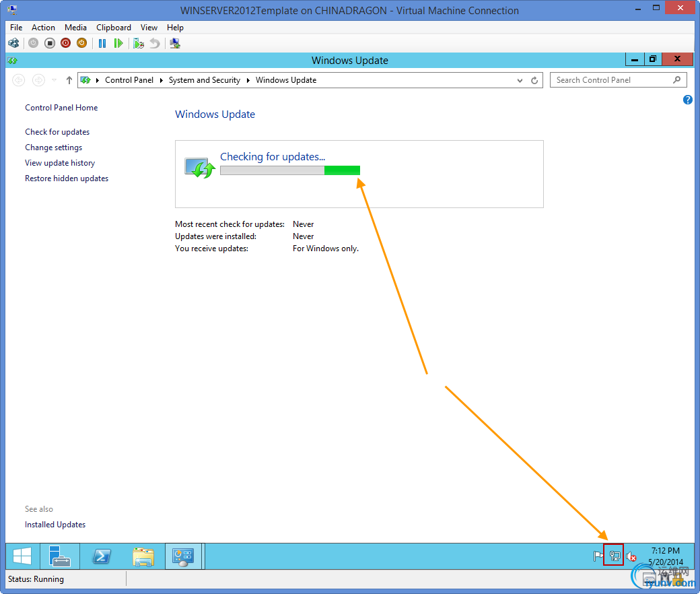
Task: Shut down the VM using the red power icon
Action: tap(66, 43)
